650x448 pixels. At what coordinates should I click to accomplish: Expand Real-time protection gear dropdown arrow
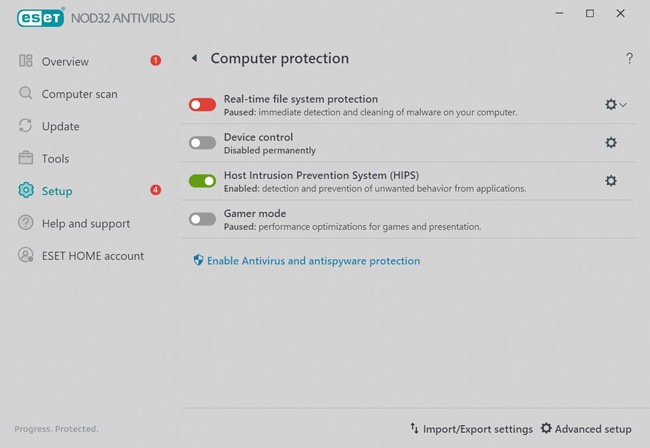point(623,105)
